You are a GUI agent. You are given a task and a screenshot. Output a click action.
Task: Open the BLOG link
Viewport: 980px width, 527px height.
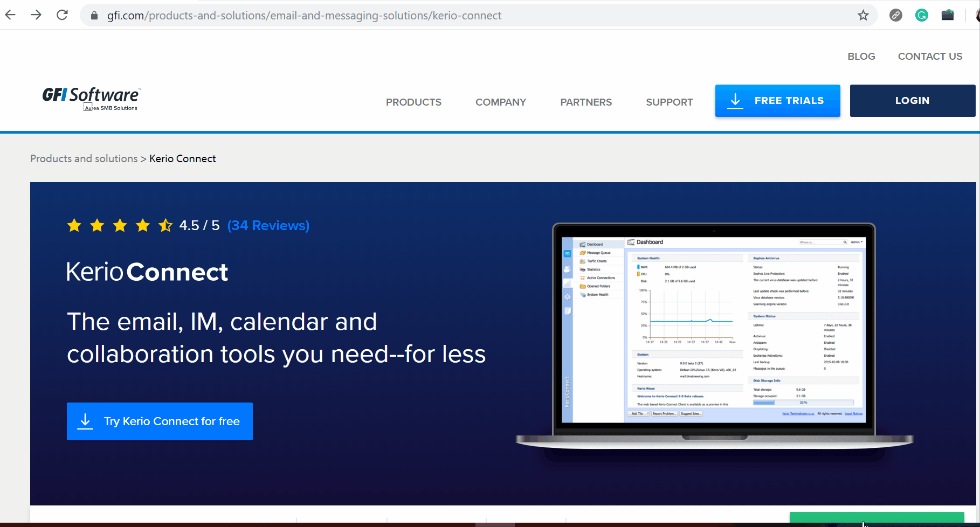[861, 57]
